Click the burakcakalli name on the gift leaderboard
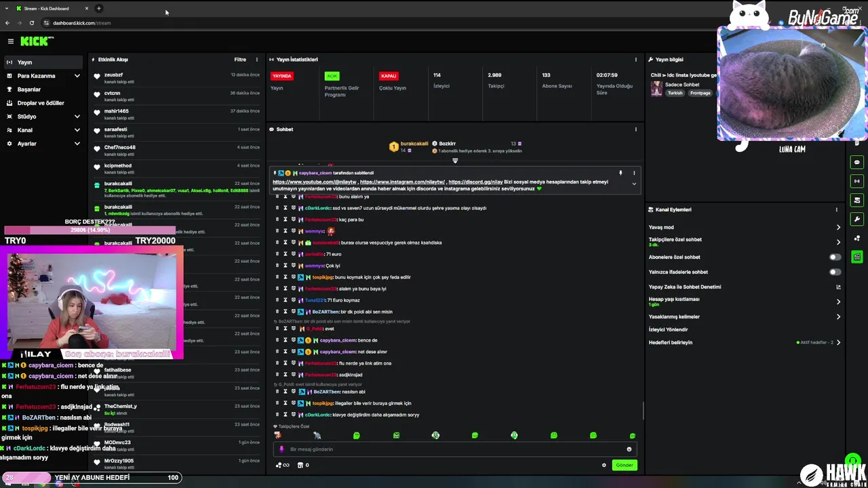The image size is (868, 488). coord(414,144)
